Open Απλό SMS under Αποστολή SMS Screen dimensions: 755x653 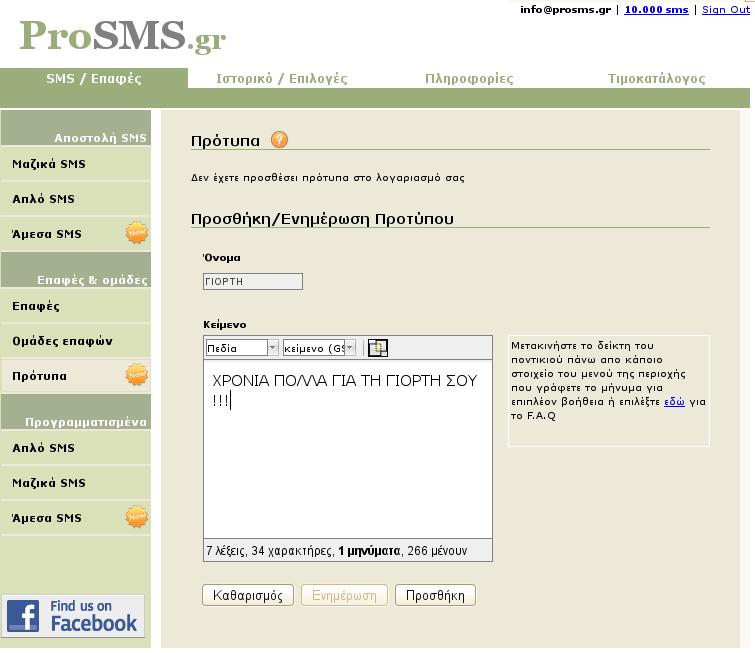tap(76, 199)
